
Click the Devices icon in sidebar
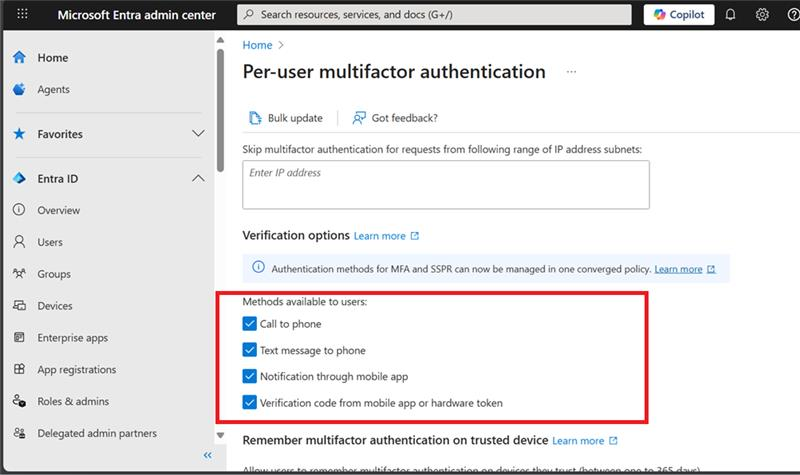click(19, 305)
